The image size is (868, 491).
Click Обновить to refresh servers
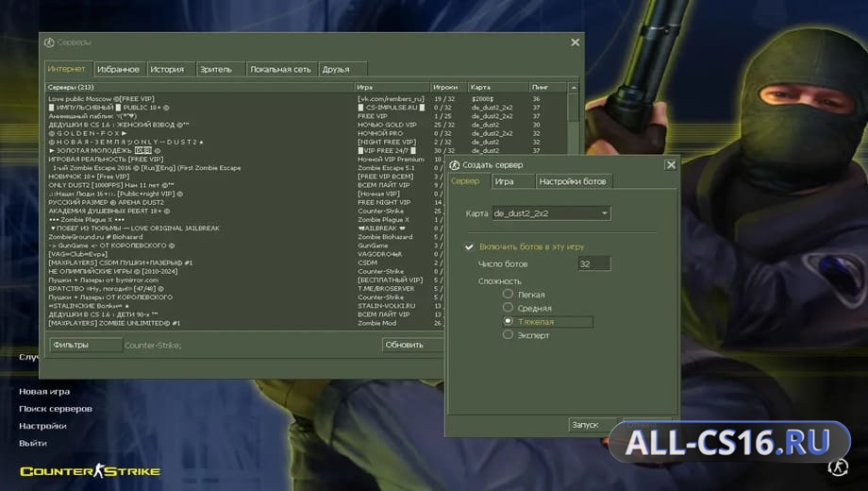(413, 345)
